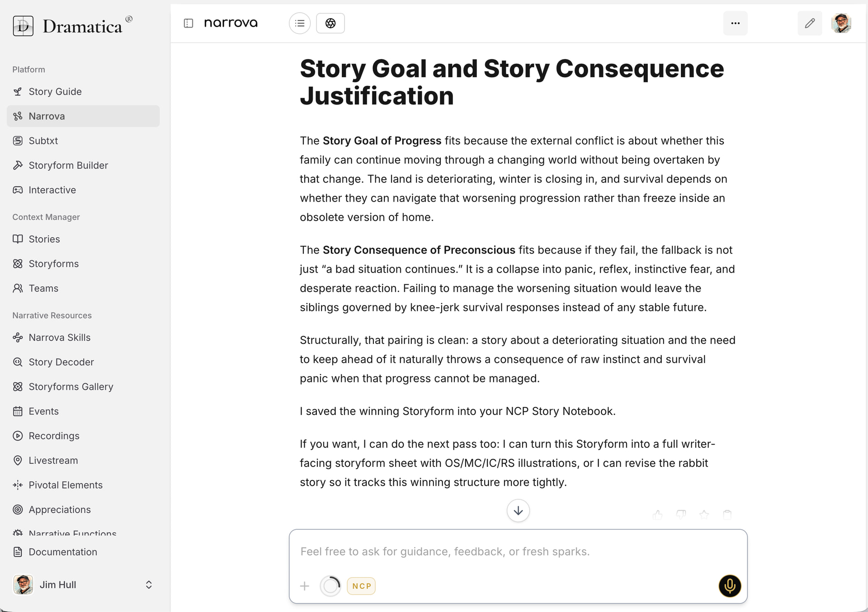Screen dimensions: 868x612
Task: Click the aperture-style icon in the header
Action: point(330,23)
